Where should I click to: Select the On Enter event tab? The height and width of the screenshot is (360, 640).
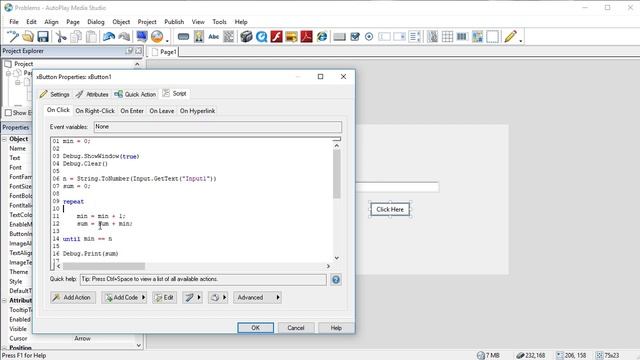tap(132, 111)
